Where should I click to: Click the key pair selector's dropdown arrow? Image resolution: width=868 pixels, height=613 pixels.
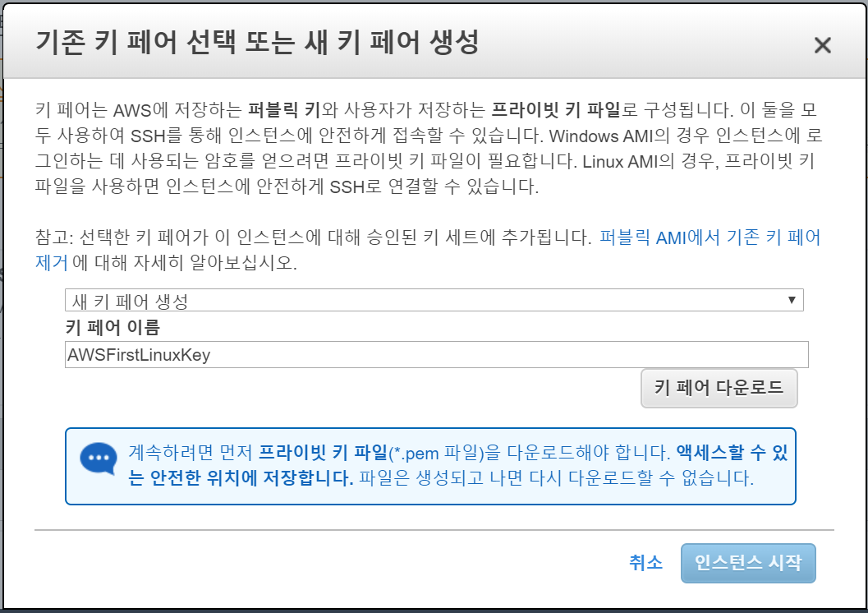point(792,300)
